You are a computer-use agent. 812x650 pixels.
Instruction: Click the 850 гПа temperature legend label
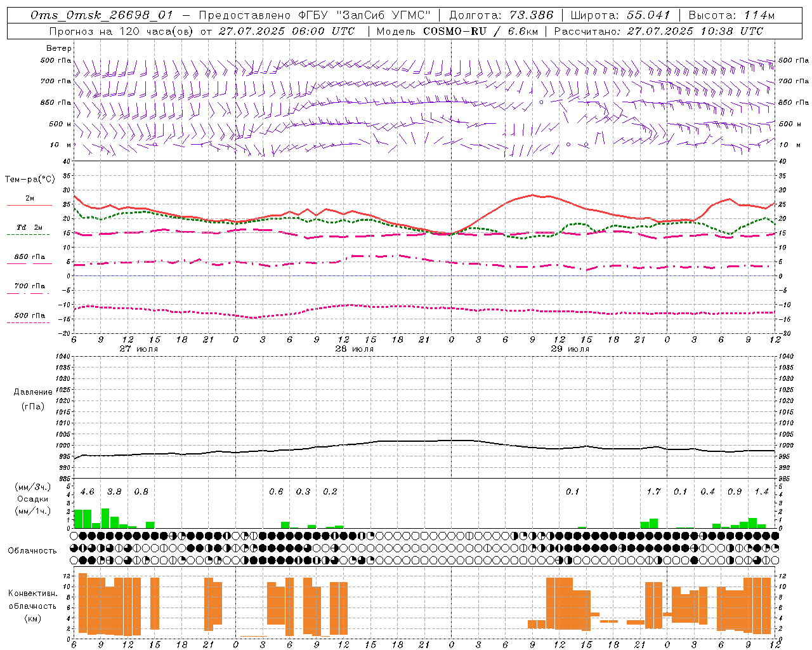point(30,257)
